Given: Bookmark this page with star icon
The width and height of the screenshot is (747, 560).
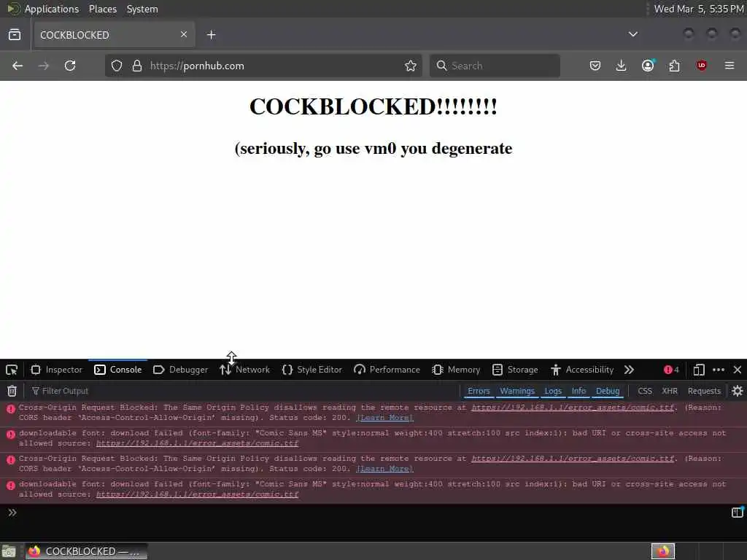Looking at the screenshot, I should point(411,66).
